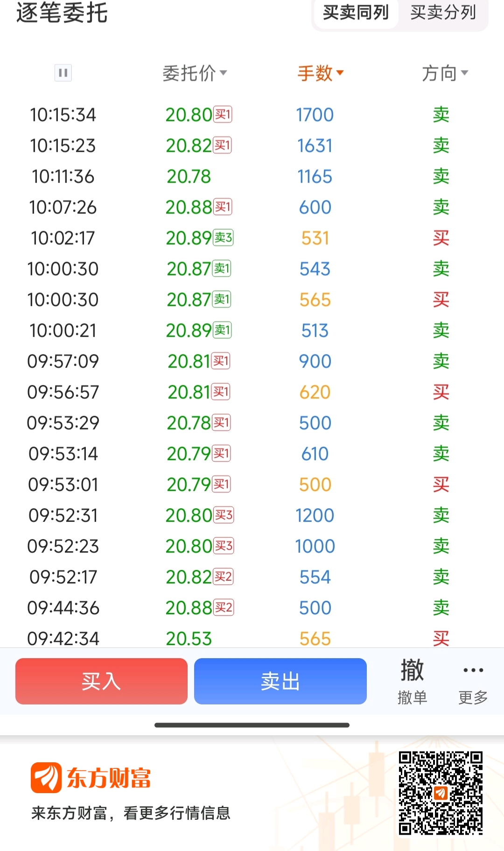Tap the 来东方财富 promotional banner text
Image resolution: width=504 pixels, height=851 pixels.
131,813
